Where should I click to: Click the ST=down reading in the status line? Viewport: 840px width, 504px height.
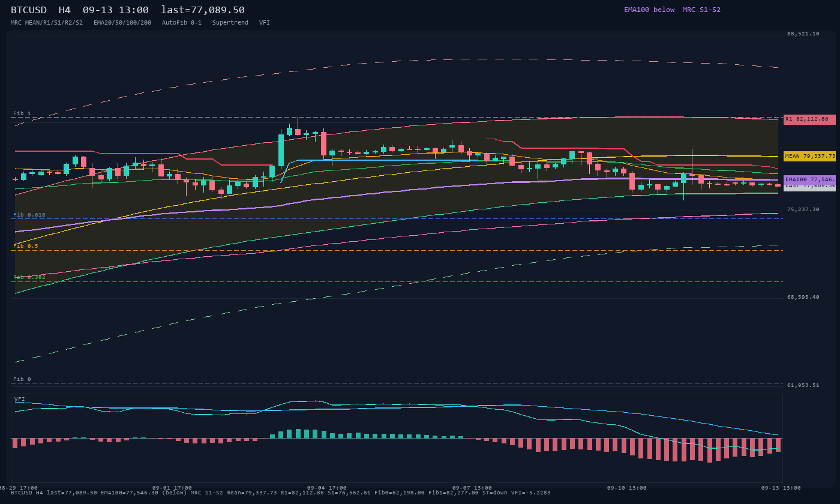[x=495, y=493]
